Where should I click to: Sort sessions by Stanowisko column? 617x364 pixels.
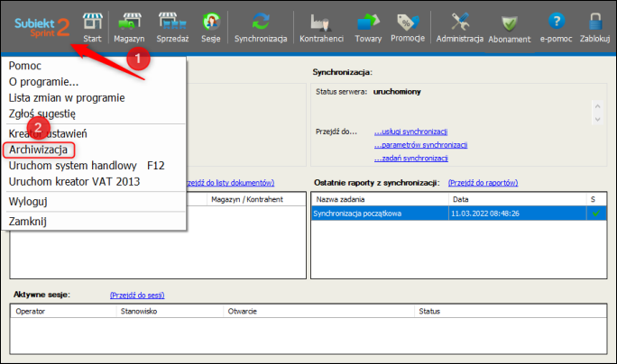pyautogui.click(x=170, y=312)
